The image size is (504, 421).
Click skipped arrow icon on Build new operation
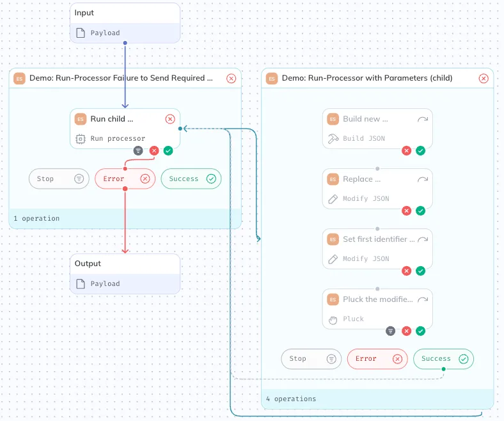pyautogui.click(x=423, y=119)
